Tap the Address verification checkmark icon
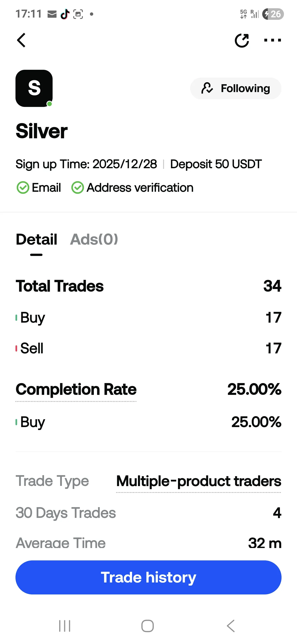 pyautogui.click(x=77, y=187)
